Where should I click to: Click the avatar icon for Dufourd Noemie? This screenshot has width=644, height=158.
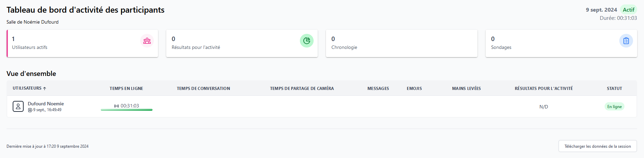pyautogui.click(x=18, y=106)
